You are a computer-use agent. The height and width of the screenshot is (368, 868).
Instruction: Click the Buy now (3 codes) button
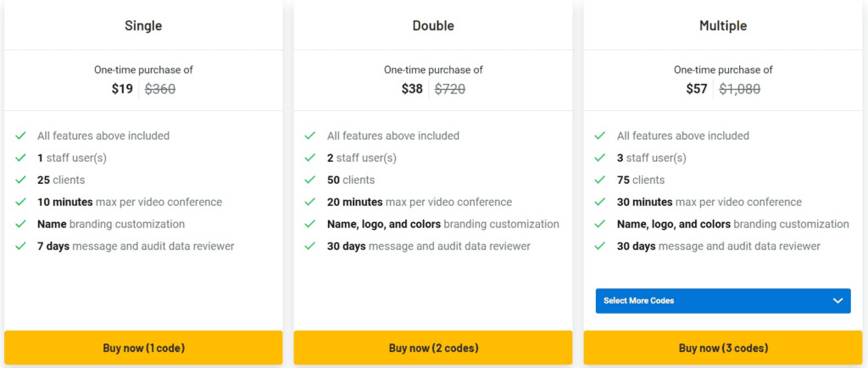point(723,348)
